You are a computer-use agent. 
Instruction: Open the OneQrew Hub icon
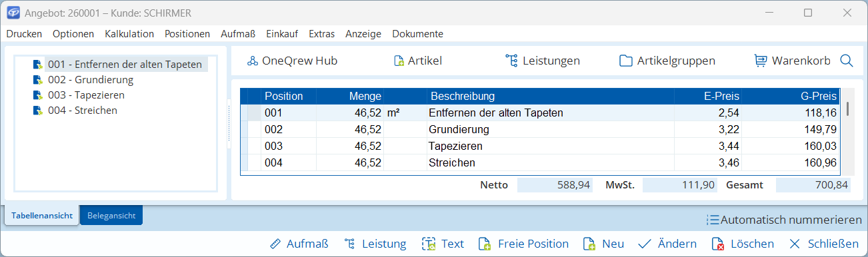(252, 61)
